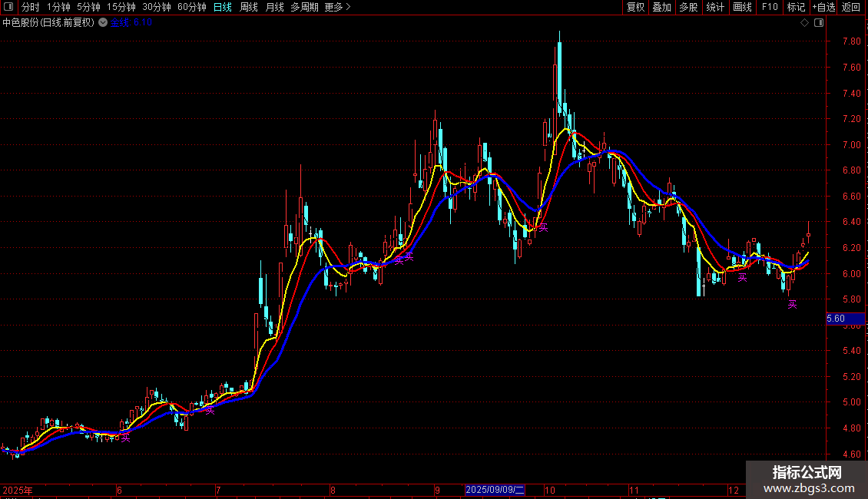This screenshot has width=868, height=499.
Task: Click month 7 on the time axis
Action: [x=218, y=490]
